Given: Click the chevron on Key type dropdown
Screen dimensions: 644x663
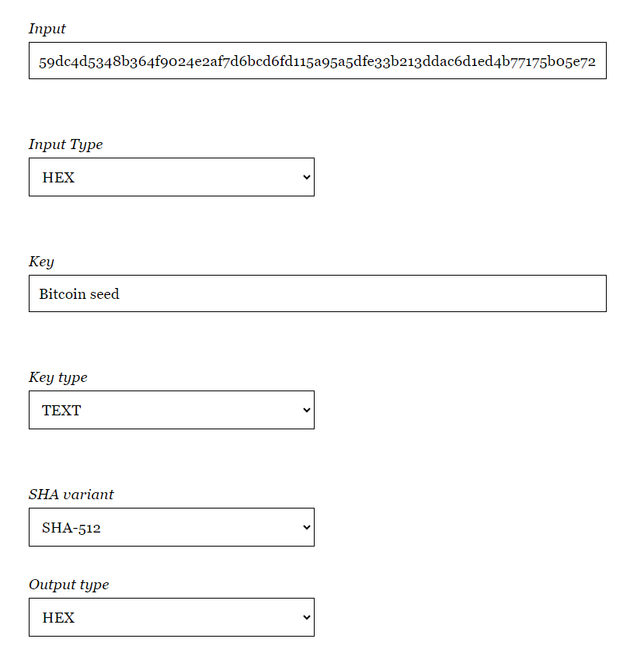Looking at the screenshot, I should (307, 410).
